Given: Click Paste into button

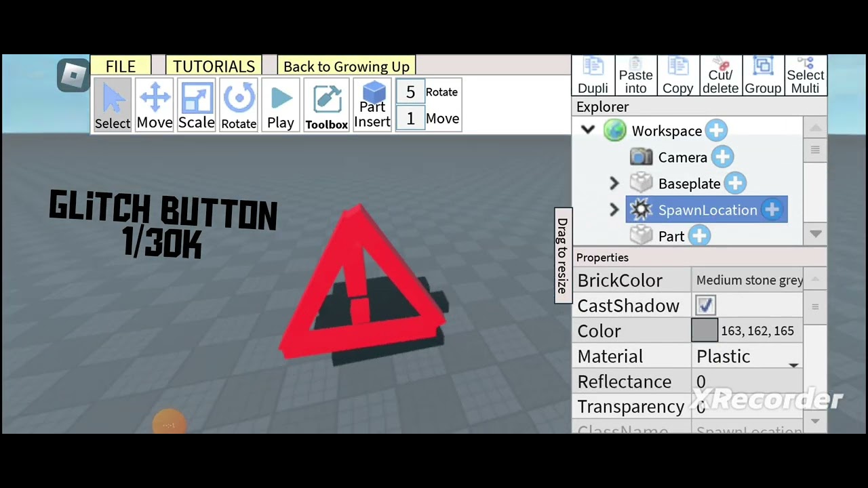Looking at the screenshot, I should (635, 75).
